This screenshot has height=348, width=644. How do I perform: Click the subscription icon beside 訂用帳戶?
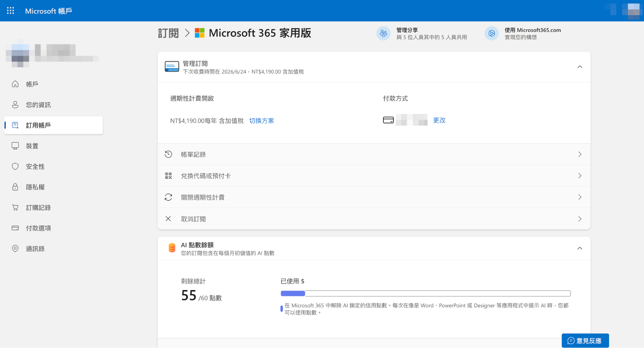tap(15, 125)
